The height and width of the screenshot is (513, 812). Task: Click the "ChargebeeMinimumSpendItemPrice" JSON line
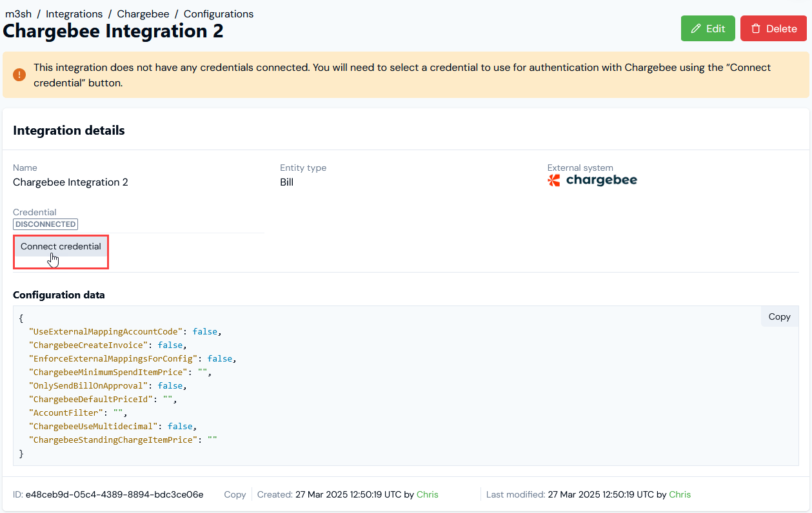click(x=120, y=372)
